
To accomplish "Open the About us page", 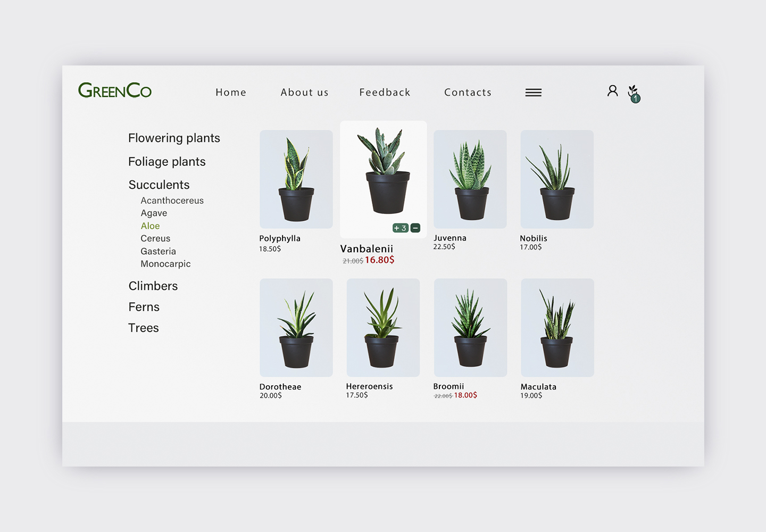I will click(305, 93).
